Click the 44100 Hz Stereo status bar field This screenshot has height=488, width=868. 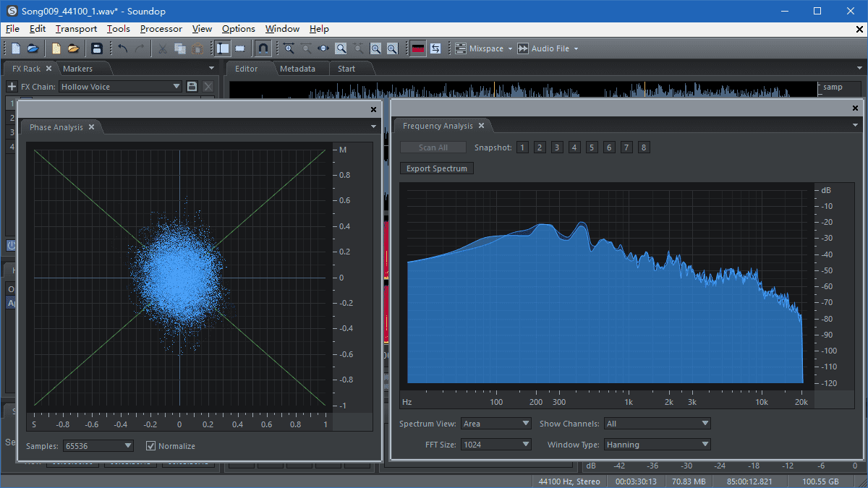[x=569, y=481]
